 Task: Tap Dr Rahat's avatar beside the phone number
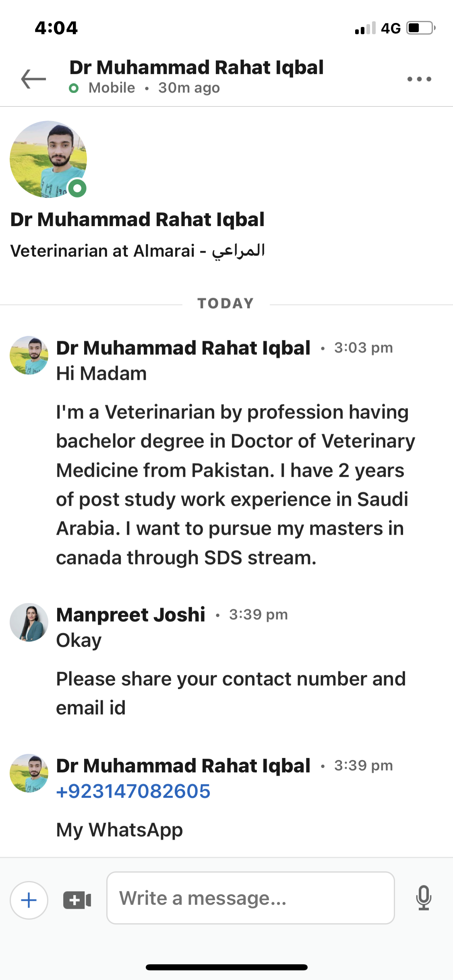[x=29, y=773]
